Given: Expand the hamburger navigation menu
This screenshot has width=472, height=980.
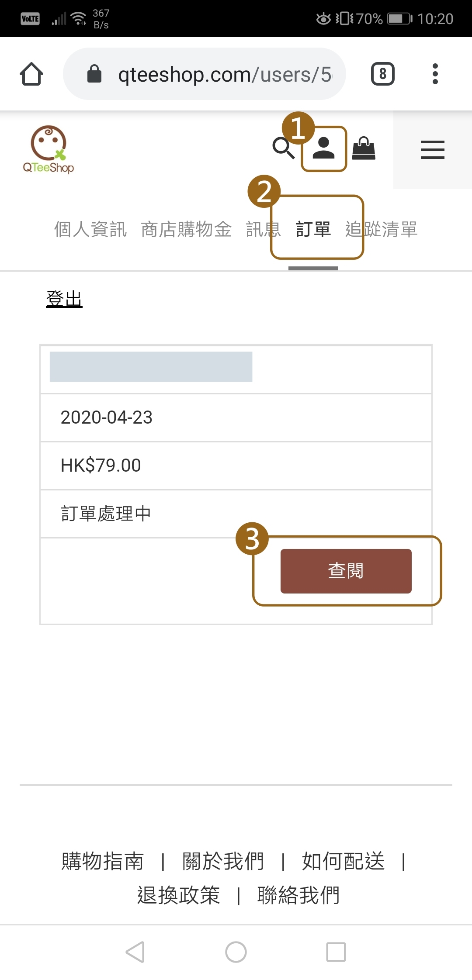Looking at the screenshot, I should [x=432, y=150].
